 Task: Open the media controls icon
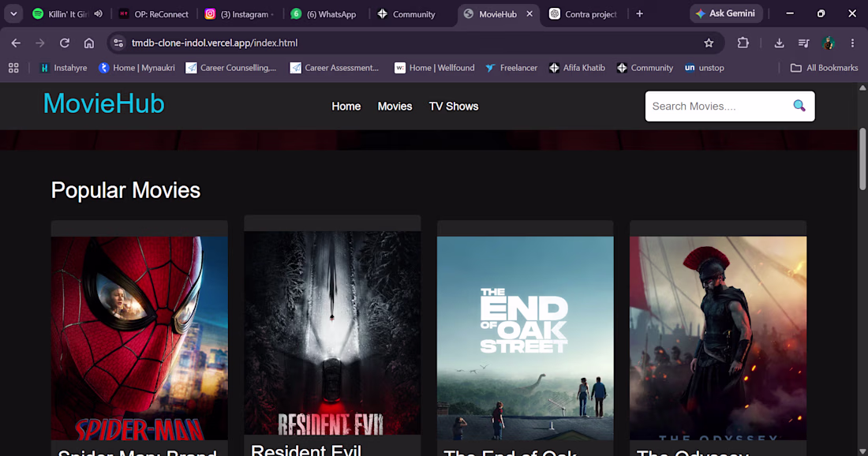(x=804, y=43)
